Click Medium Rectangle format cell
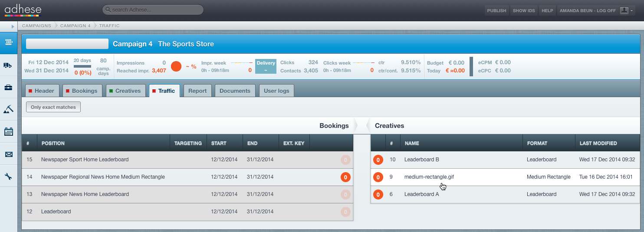Screen dimensions: 644x232 [x=549, y=177]
